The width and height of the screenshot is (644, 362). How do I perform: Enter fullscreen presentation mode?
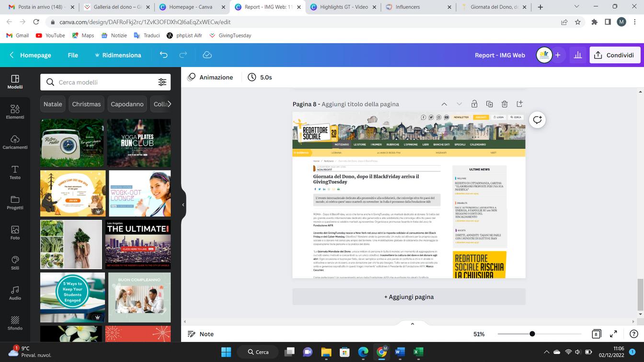[613, 334]
